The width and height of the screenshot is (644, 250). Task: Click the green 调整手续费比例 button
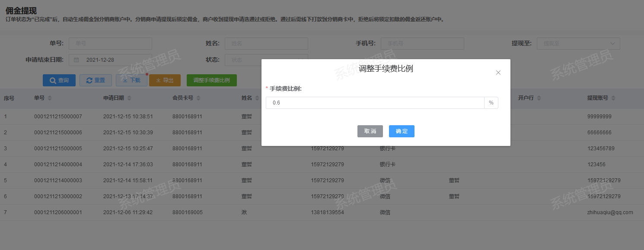[211, 80]
